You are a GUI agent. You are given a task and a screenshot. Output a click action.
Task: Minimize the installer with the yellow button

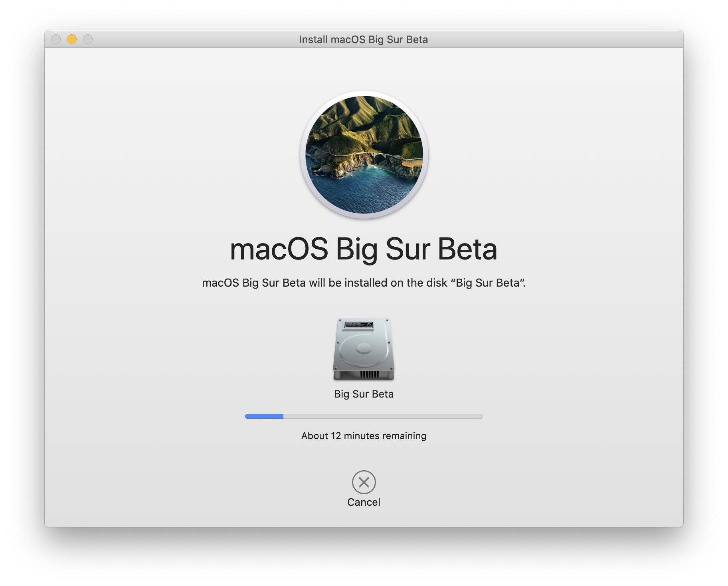pyautogui.click(x=72, y=39)
